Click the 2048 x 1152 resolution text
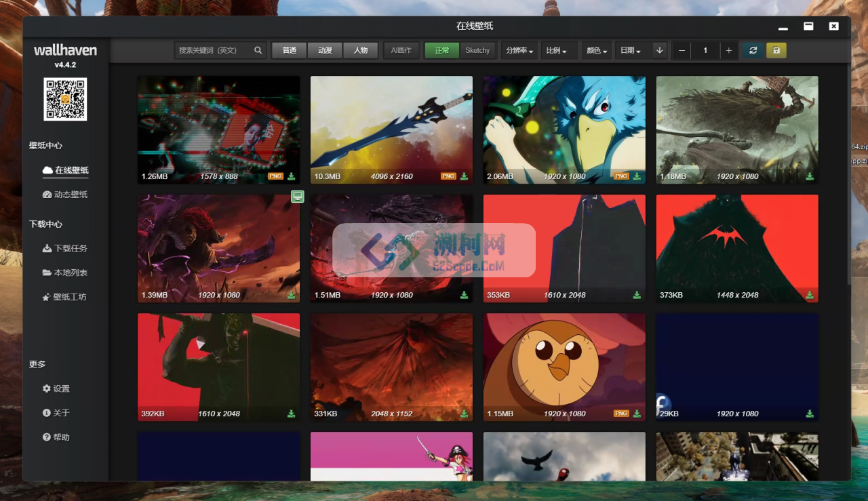Viewport: 868px width, 501px height. 392,414
